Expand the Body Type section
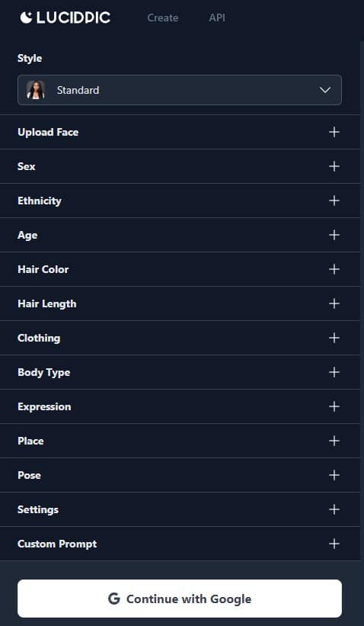The height and width of the screenshot is (626, 364). tap(180, 372)
